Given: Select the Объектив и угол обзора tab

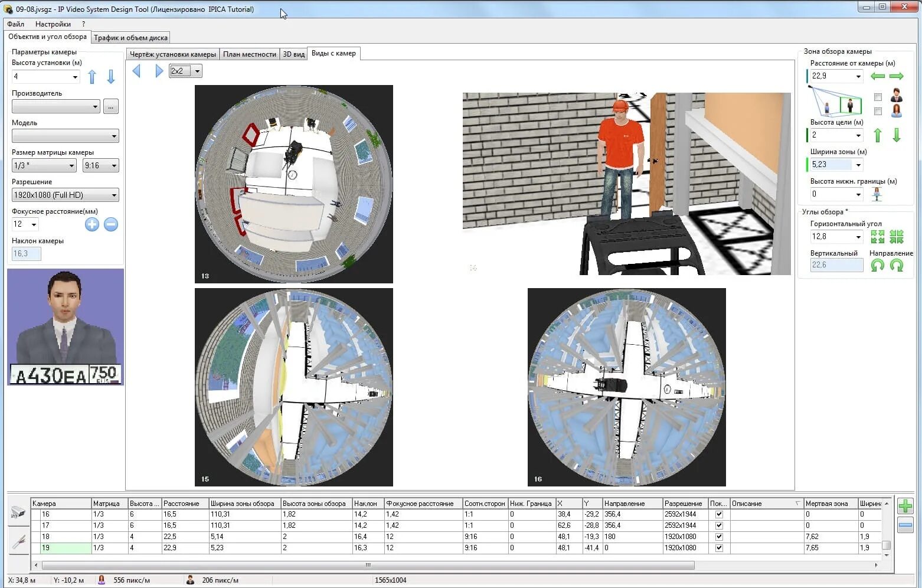Looking at the screenshot, I should pyautogui.click(x=47, y=37).
